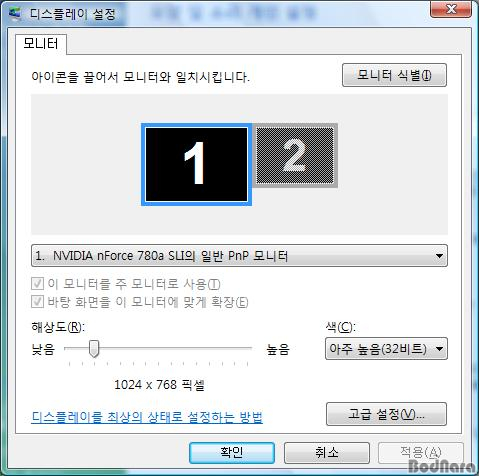Click the monitor dropdown arrow

point(439,256)
